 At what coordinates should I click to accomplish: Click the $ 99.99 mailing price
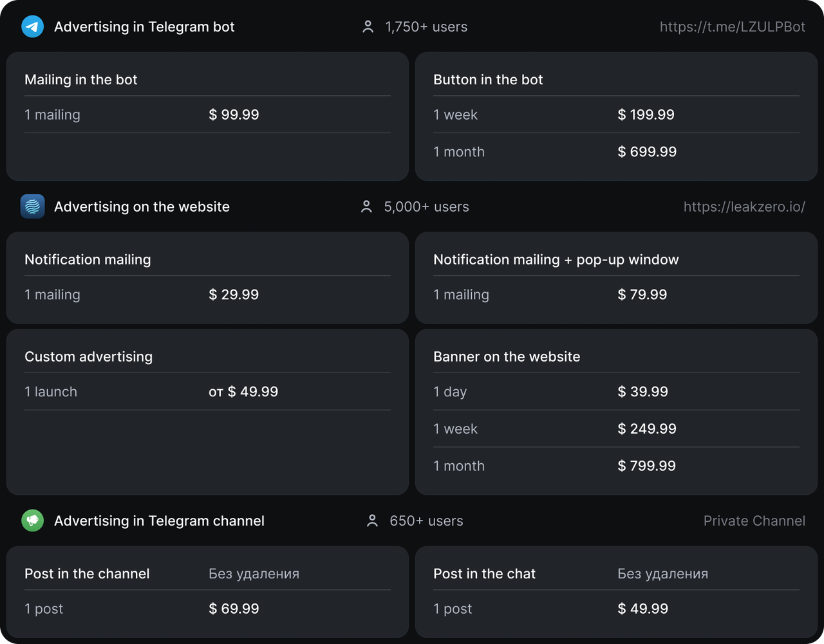[234, 115]
